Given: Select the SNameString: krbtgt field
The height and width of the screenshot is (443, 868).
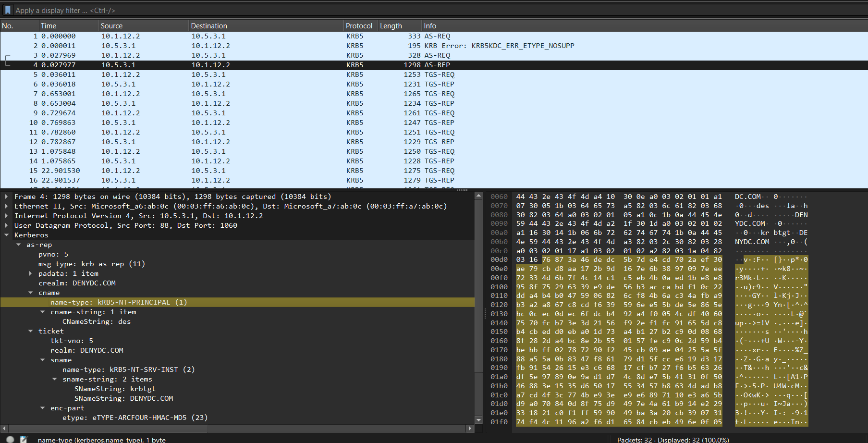Looking at the screenshot, I should coord(115,389).
